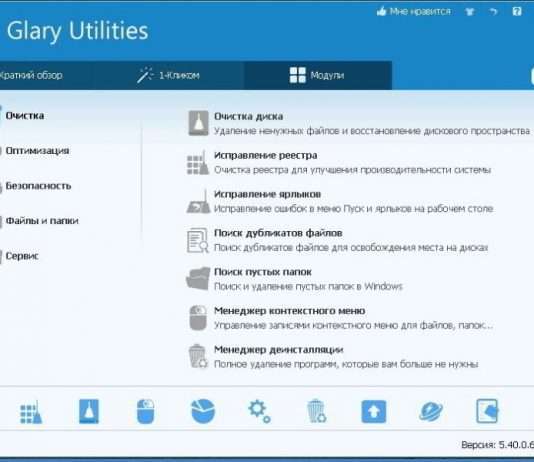Select the Безопасность category
The image size is (534, 462).
38,186
